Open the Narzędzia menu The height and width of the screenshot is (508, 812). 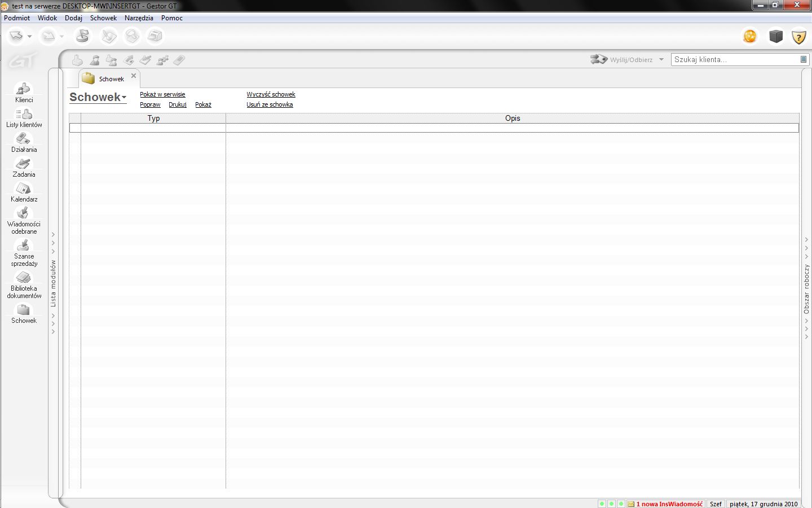click(139, 18)
